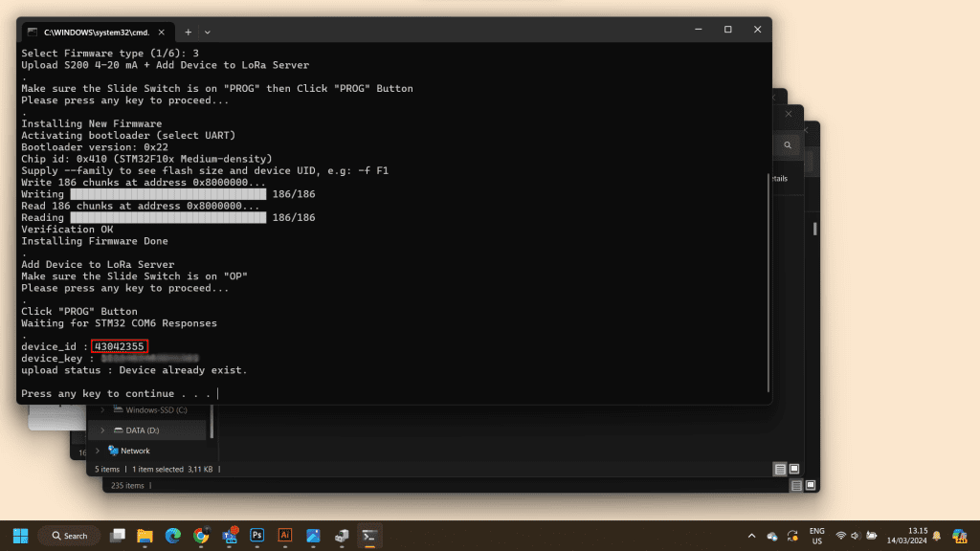Screen dimensions: 980x551
Task: Open Google Chrome from the taskbar
Action: pos(201,536)
